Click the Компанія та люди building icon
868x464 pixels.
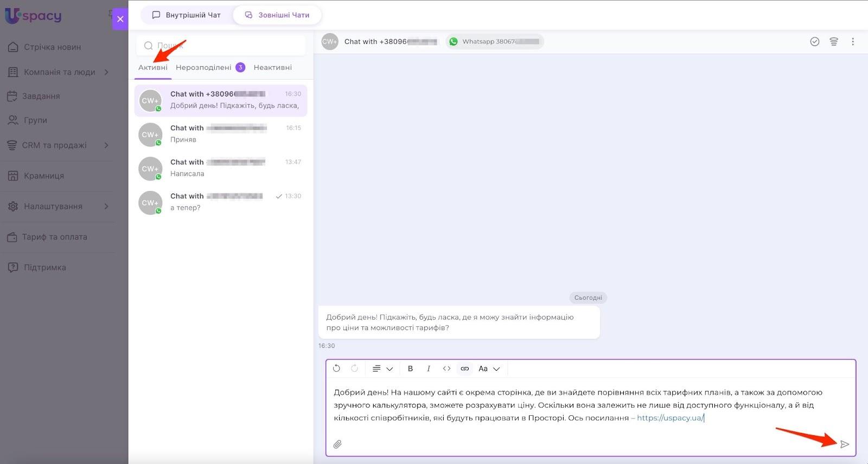pos(13,72)
